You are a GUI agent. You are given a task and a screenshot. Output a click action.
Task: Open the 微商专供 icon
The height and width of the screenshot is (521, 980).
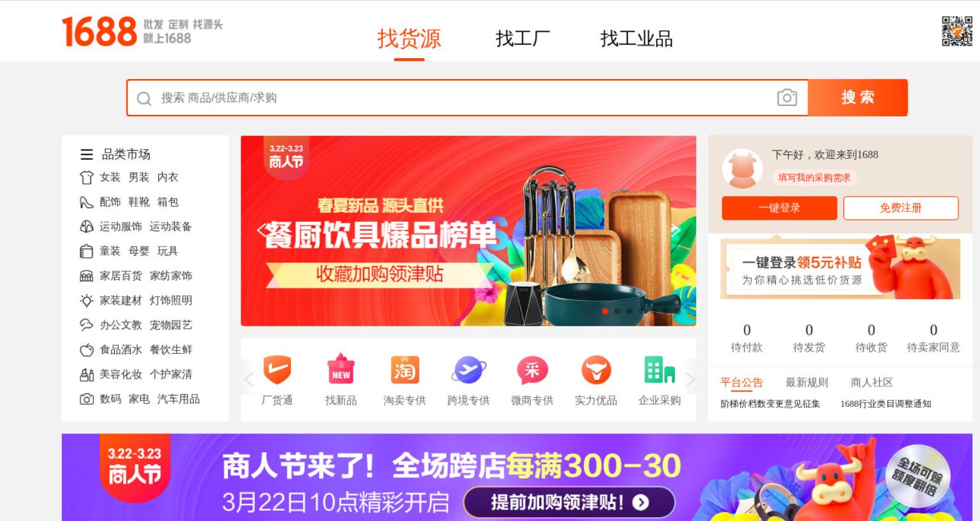[532, 370]
